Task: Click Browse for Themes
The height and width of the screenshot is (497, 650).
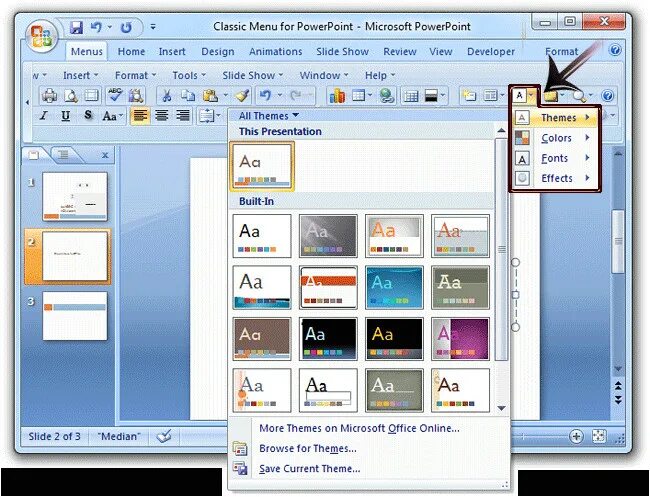Action: coord(308,449)
